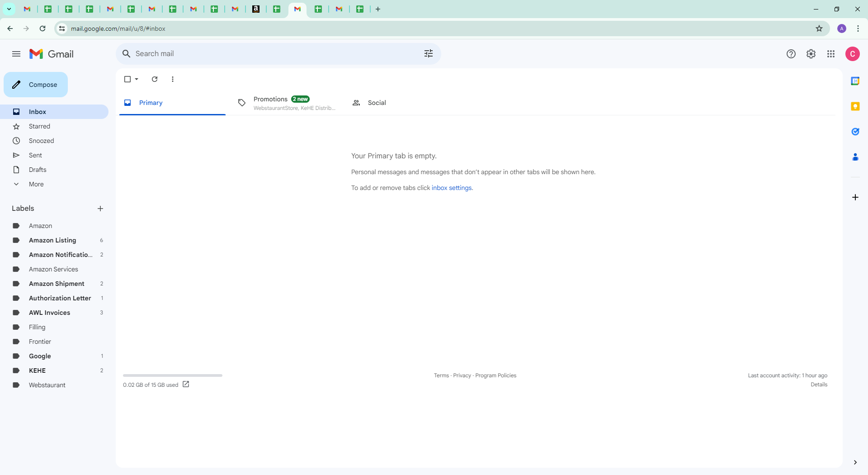The width and height of the screenshot is (868, 475).
Task: Switch to the Primary tab
Action: coord(172,103)
